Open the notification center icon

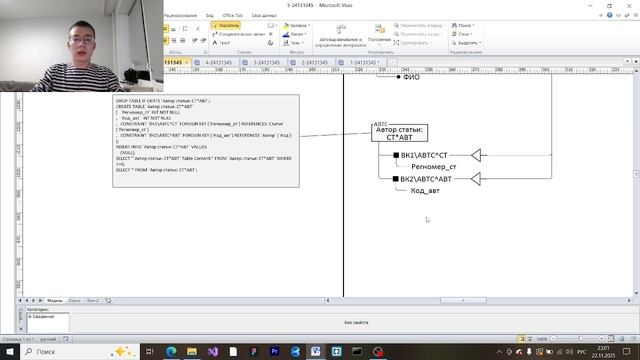tap(627, 351)
